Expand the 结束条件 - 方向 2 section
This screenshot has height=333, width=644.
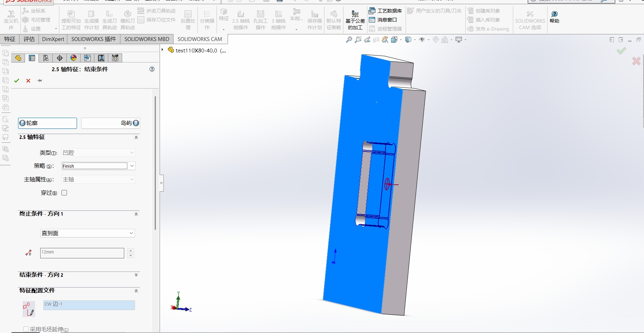click(x=136, y=275)
